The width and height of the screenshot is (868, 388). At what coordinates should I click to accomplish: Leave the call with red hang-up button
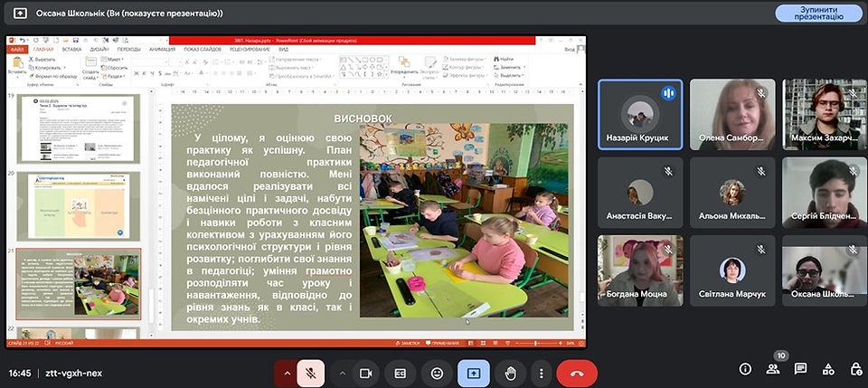pyautogui.click(x=577, y=373)
